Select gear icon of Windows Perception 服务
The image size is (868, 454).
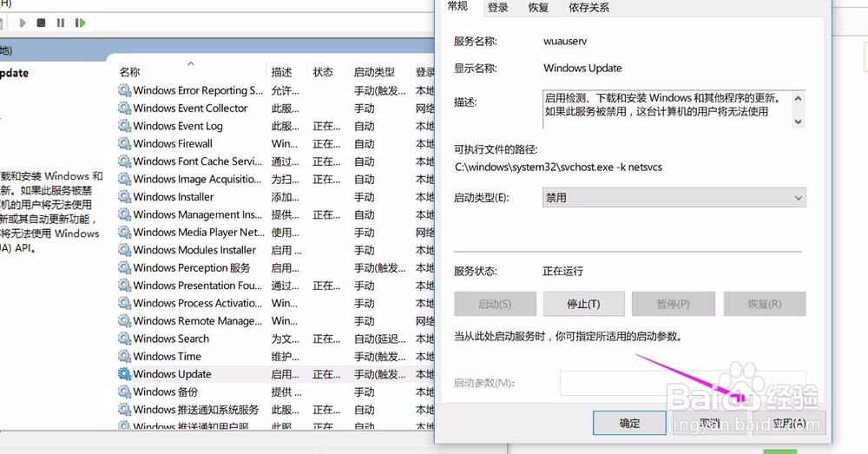[x=124, y=267]
